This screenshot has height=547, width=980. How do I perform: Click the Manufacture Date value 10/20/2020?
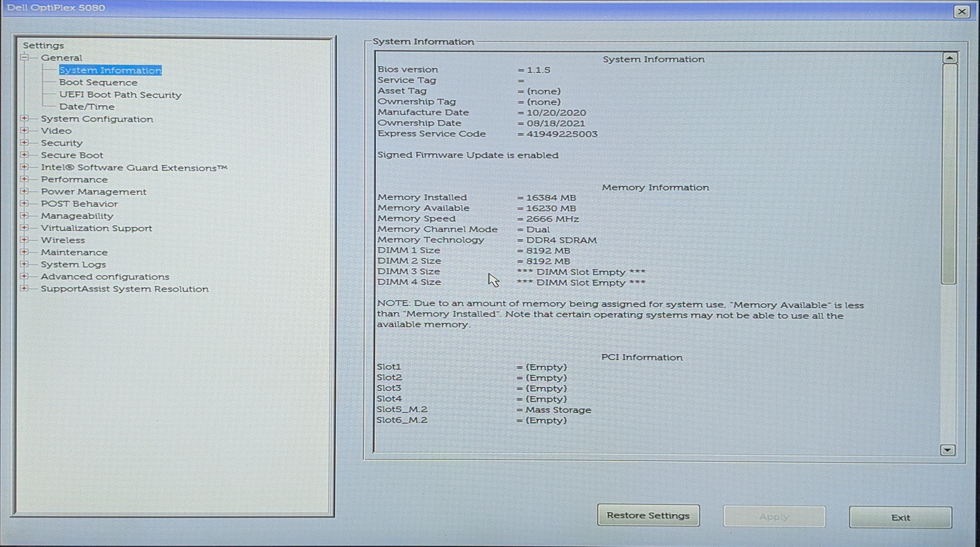tap(556, 113)
